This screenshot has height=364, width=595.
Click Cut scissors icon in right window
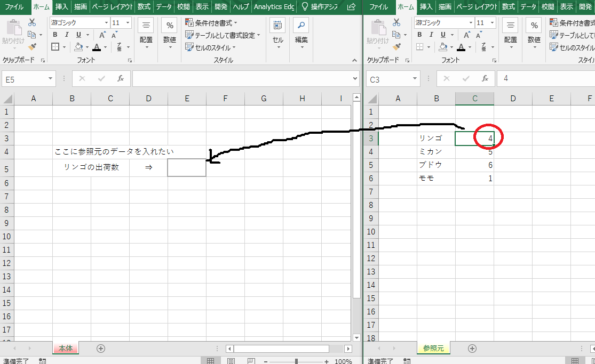(396, 23)
